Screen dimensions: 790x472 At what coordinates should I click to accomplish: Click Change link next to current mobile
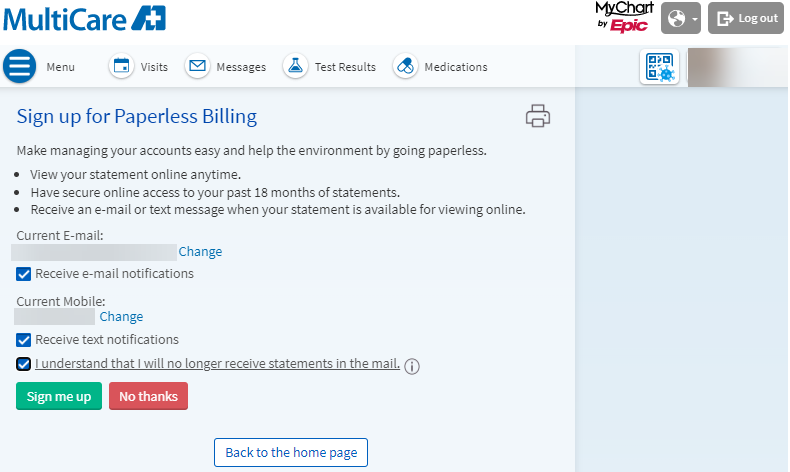pyautogui.click(x=121, y=316)
